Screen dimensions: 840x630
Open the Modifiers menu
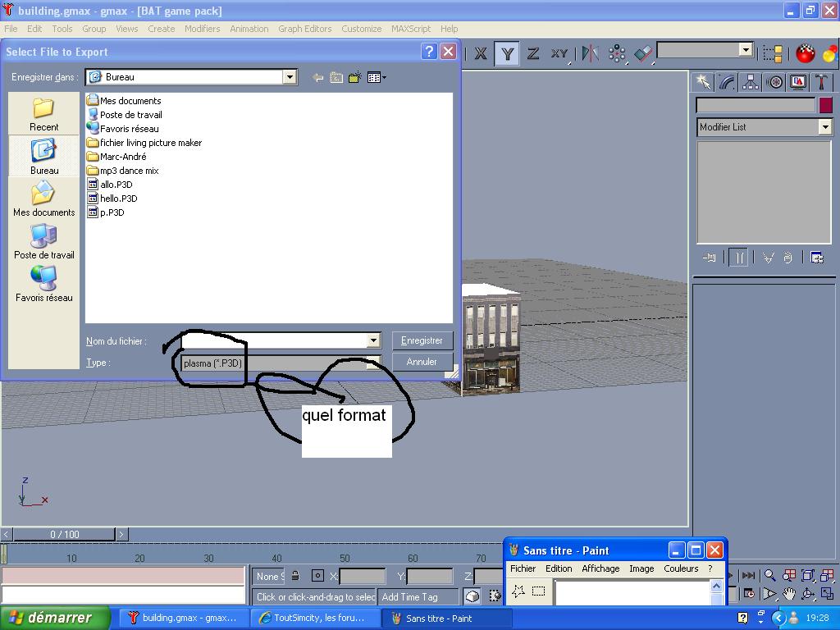(202, 29)
